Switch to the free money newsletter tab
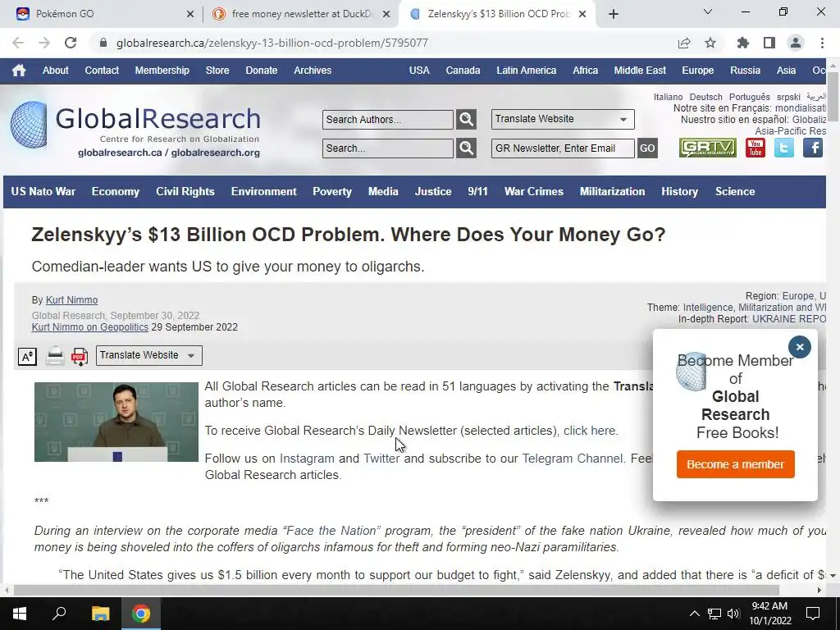Viewport: 840px width, 630px height. (x=300, y=15)
